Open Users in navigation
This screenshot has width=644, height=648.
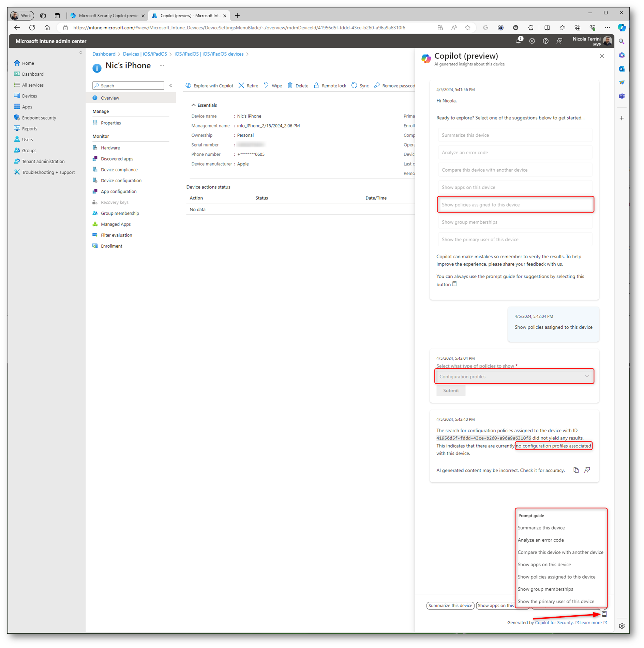click(x=23, y=139)
